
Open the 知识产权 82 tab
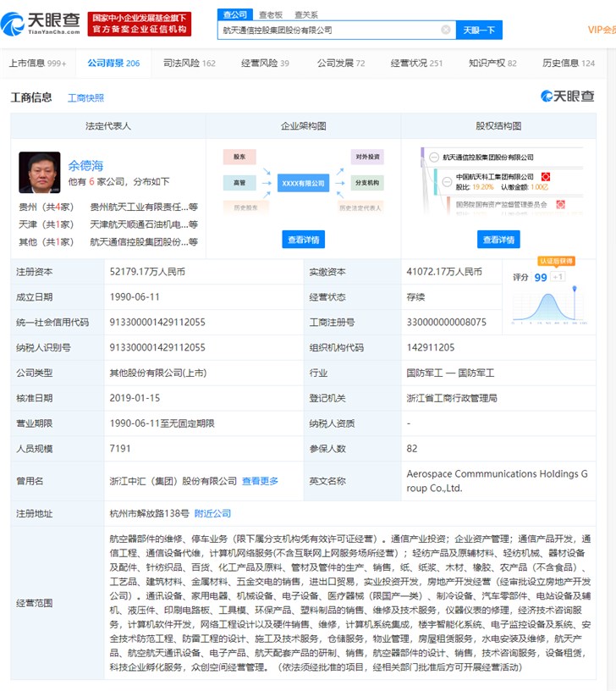492,63
